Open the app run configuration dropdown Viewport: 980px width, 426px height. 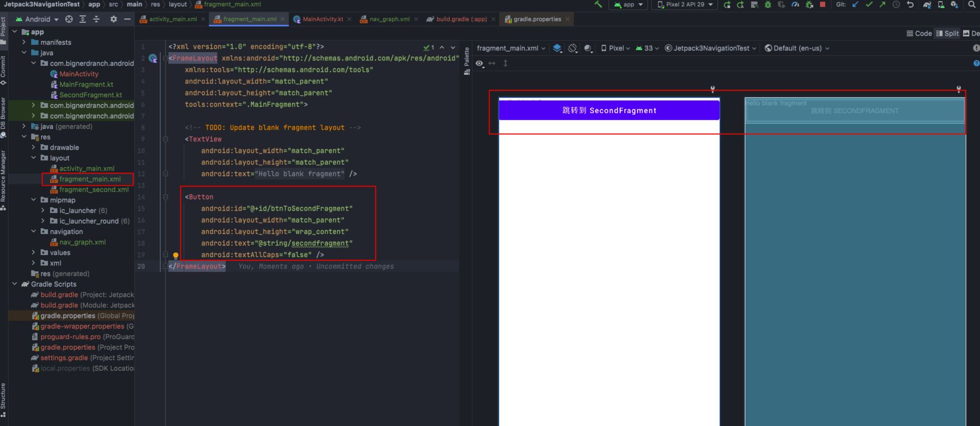629,4
